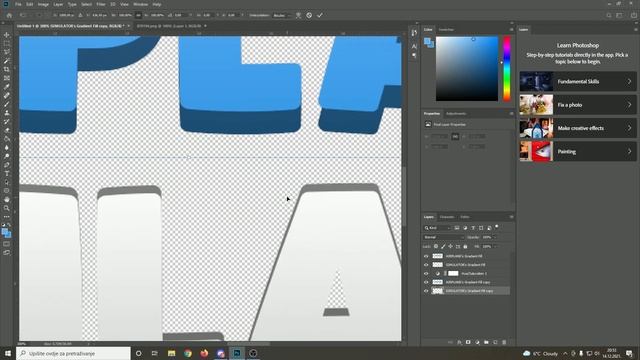This screenshot has width=640, height=360.
Task: Switch to the second document tab
Action: coord(169,26)
